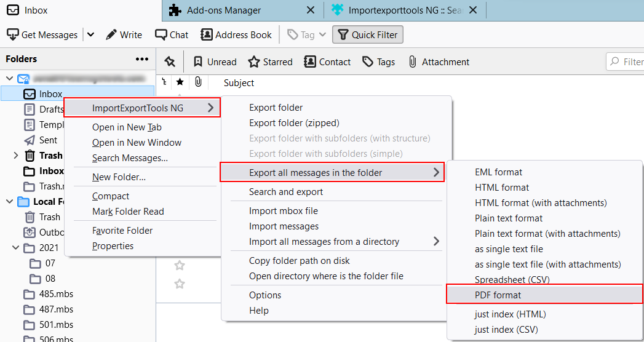This screenshot has width=644, height=342.
Task: Open the Address Book
Action: (x=236, y=35)
